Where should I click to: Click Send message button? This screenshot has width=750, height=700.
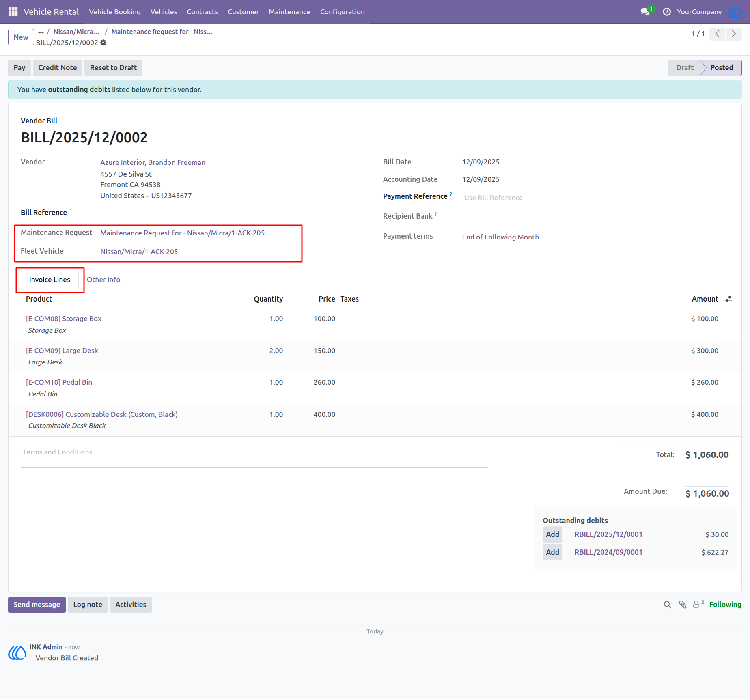(37, 605)
